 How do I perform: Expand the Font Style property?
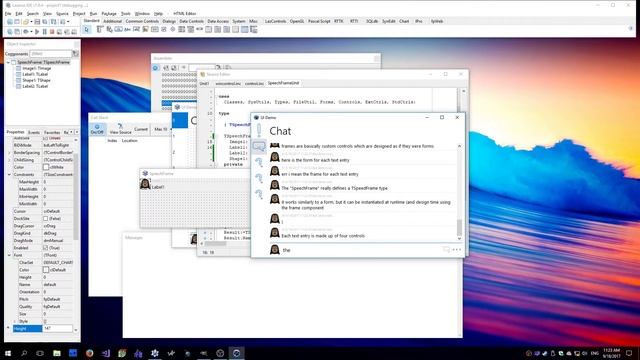pos(15,321)
